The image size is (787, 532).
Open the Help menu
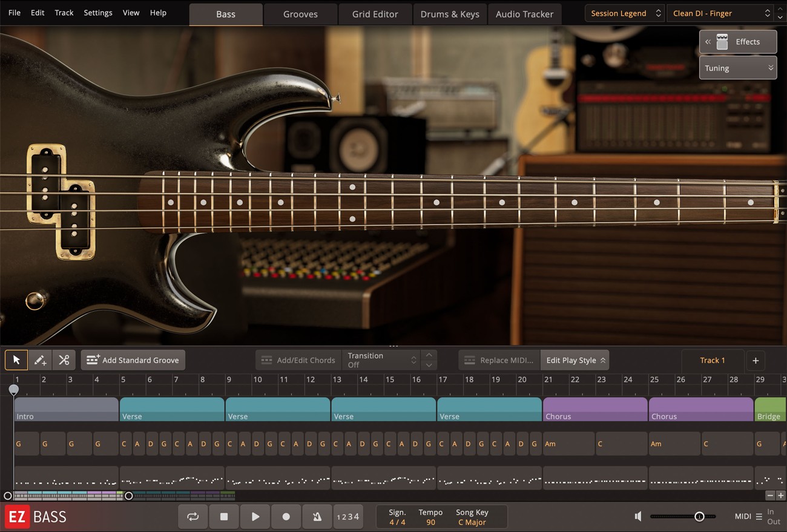tap(158, 13)
